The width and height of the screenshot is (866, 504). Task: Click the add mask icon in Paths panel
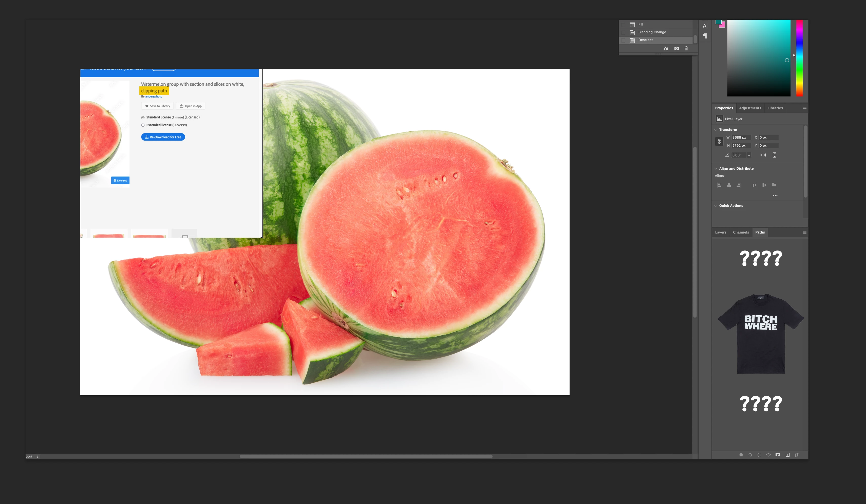point(778,455)
